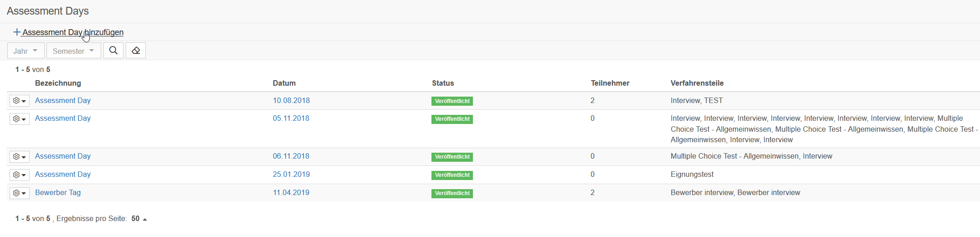
Task: Open gear menu for 05.11.2018 row
Action: click(x=20, y=119)
